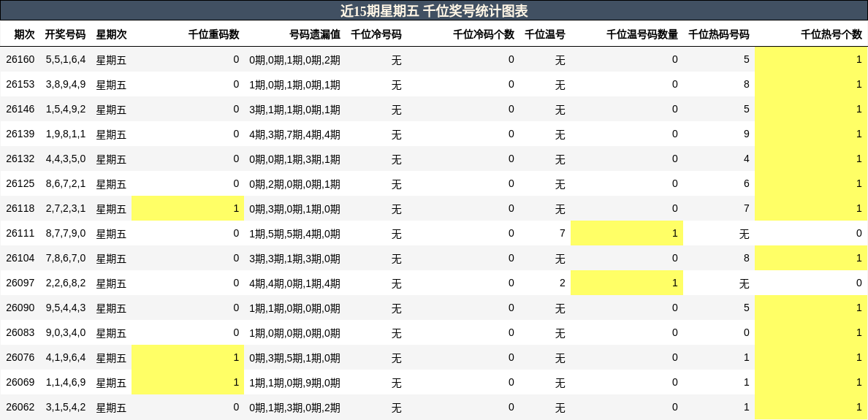Image resolution: width=868 pixels, height=420 pixels.
Task: Select period number 26132
Action: (x=20, y=159)
